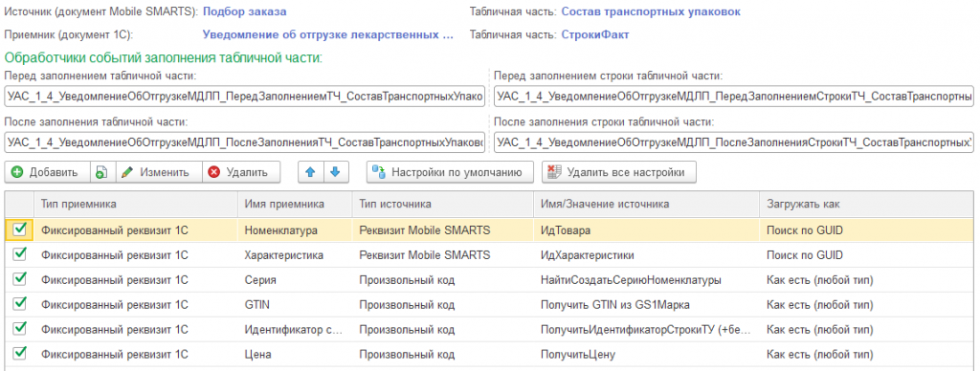Click the red cross Удалить icon

click(214, 172)
